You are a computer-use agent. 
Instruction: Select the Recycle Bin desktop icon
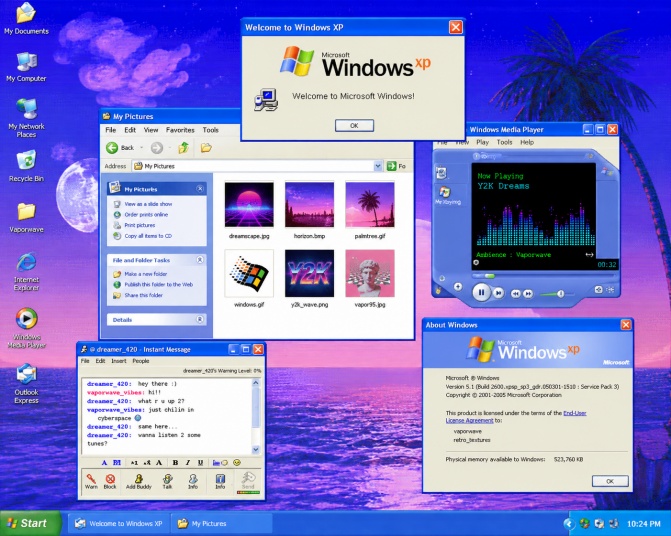[x=26, y=166]
